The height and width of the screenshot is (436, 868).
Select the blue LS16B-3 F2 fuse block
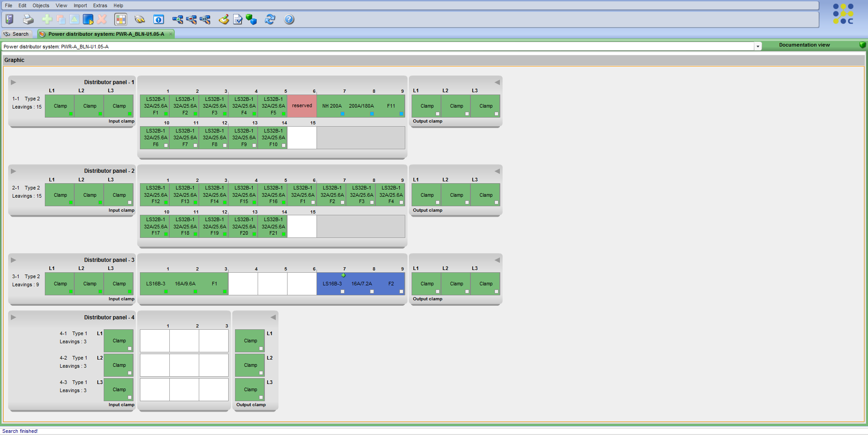coord(360,284)
